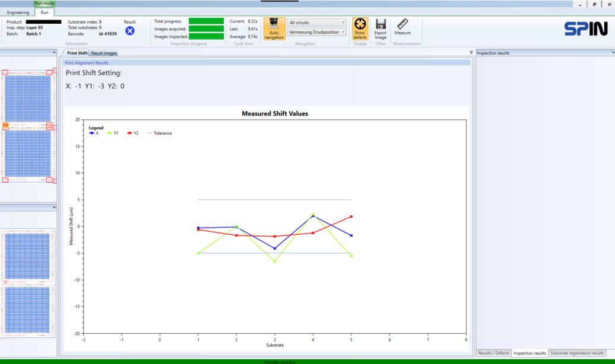Switch to Substrate registration results tab
The height and width of the screenshot is (364, 615).
[x=577, y=353]
